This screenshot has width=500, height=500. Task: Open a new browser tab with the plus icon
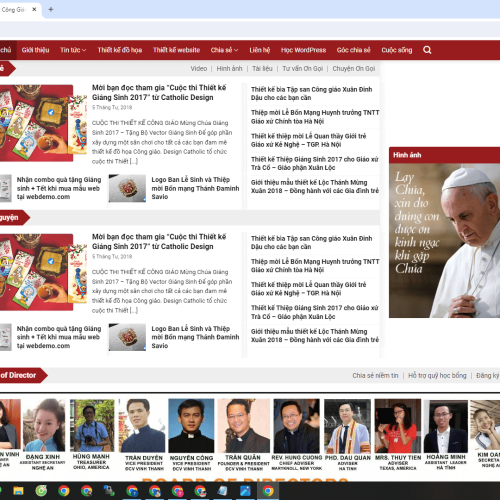point(51,9)
